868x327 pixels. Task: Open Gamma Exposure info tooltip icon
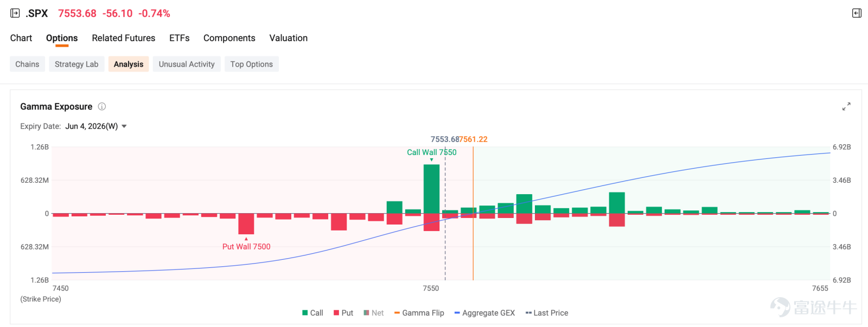101,106
